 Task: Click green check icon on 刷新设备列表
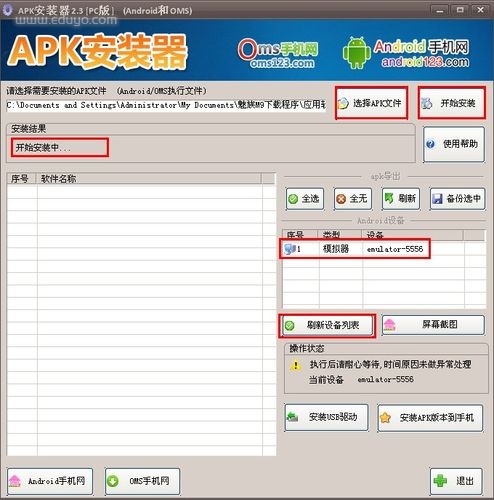point(290,325)
